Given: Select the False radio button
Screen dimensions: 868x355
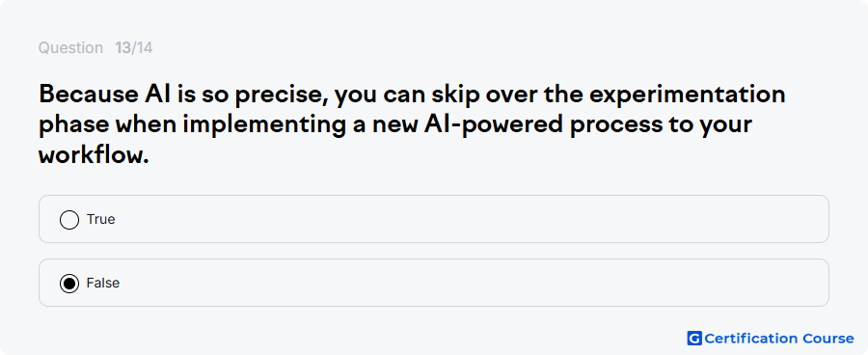Looking at the screenshot, I should coord(69,284).
